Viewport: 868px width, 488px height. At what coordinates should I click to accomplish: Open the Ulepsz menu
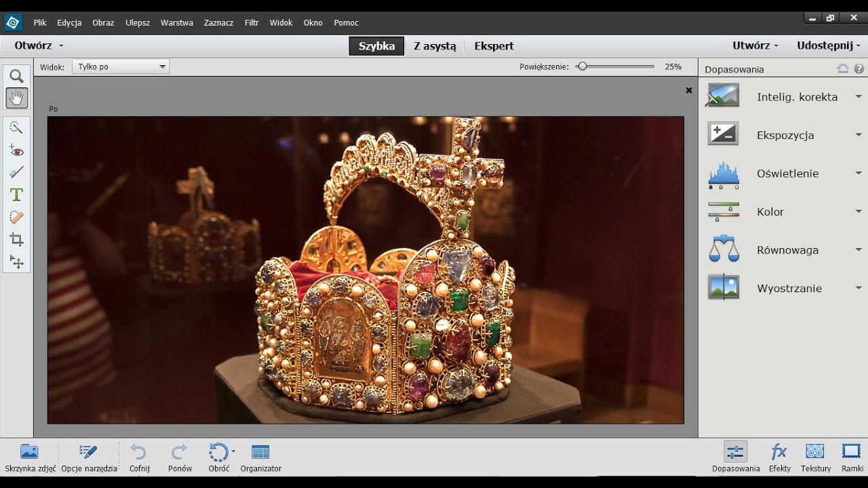(138, 22)
